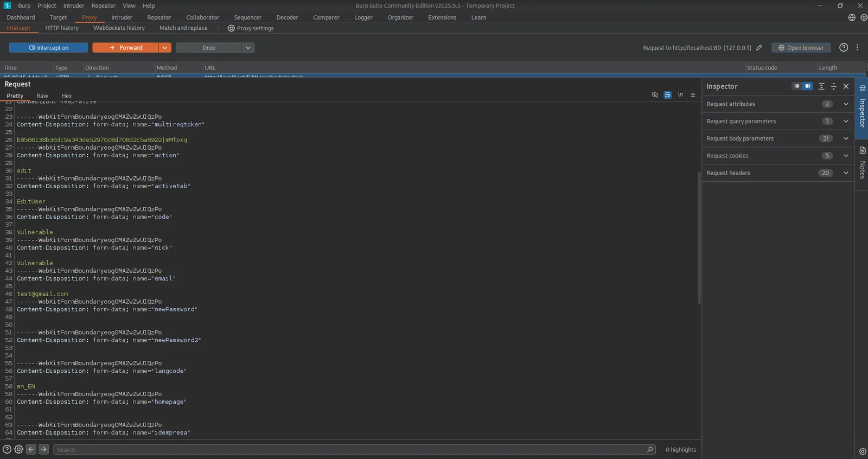Click the en_EN langcode value
This screenshot has height=459, width=868.
pyautogui.click(x=26, y=386)
